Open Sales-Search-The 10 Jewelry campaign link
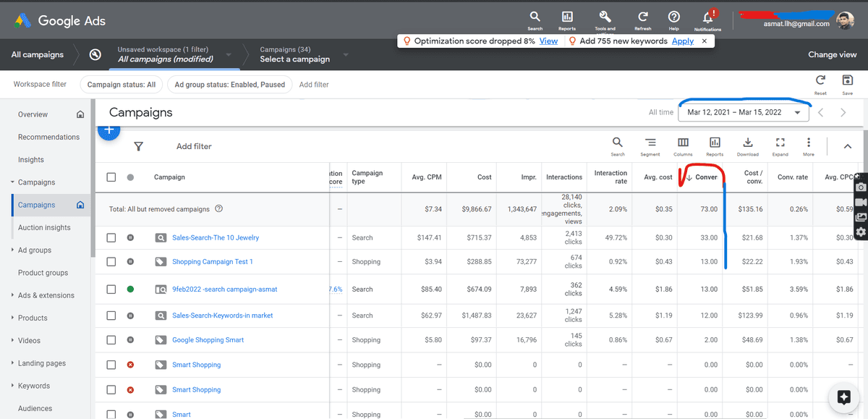The width and height of the screenshot is (868, 419). [216, 237]
